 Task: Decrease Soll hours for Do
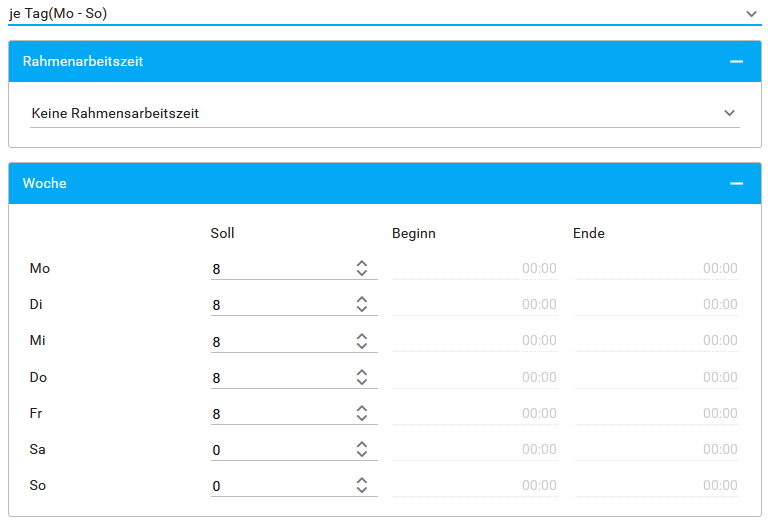pyautogui.click(x=362, y=381)
